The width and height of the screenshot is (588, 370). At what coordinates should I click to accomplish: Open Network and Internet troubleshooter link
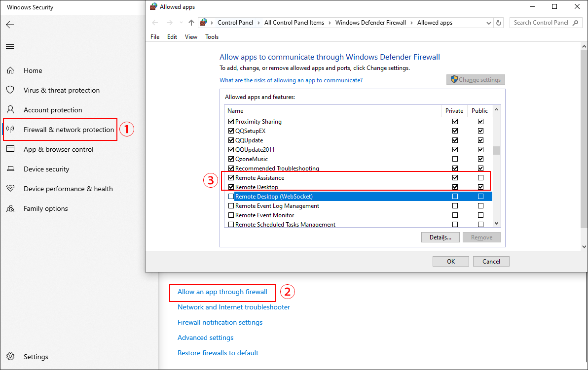(234, 307)
